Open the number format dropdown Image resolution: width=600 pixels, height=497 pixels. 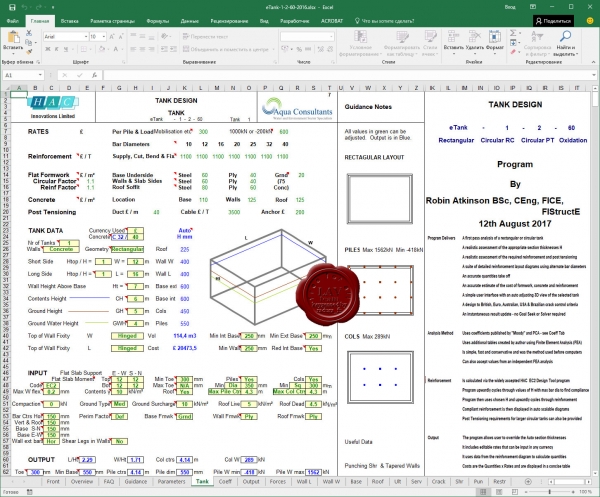[x=331, y=37]
